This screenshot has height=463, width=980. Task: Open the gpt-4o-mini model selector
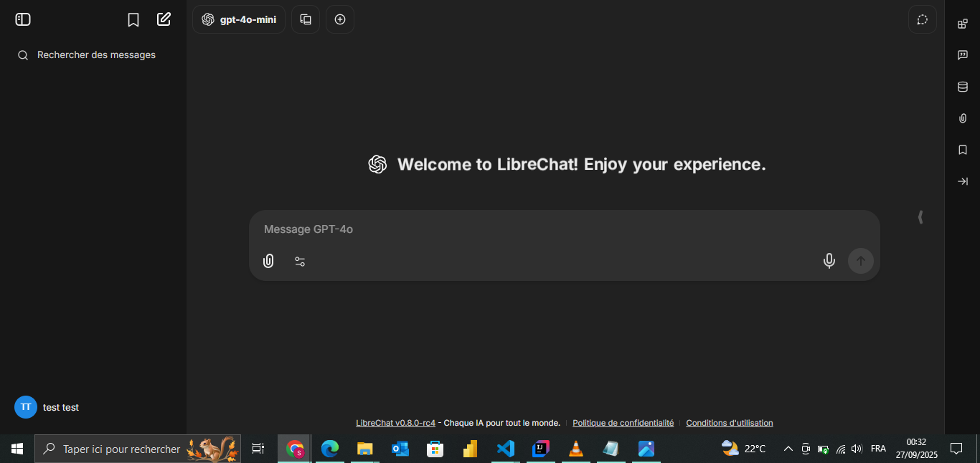coord(239,19)
